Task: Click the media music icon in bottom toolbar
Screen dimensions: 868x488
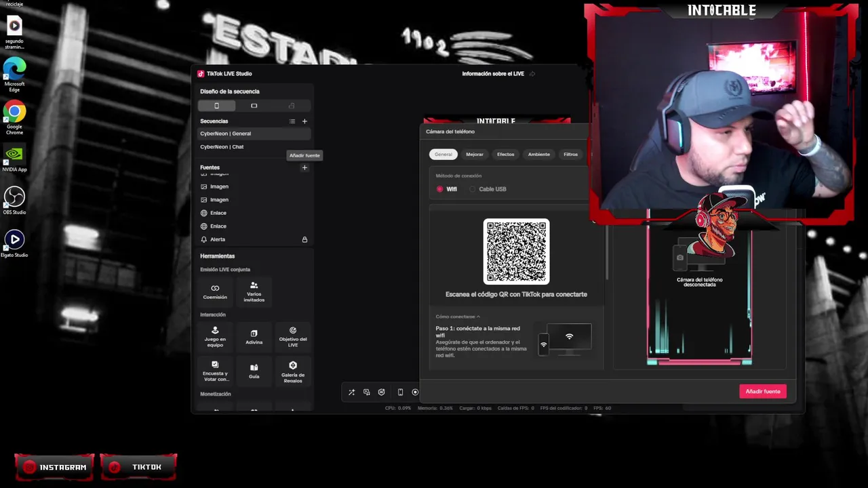Action: (367, 392)
